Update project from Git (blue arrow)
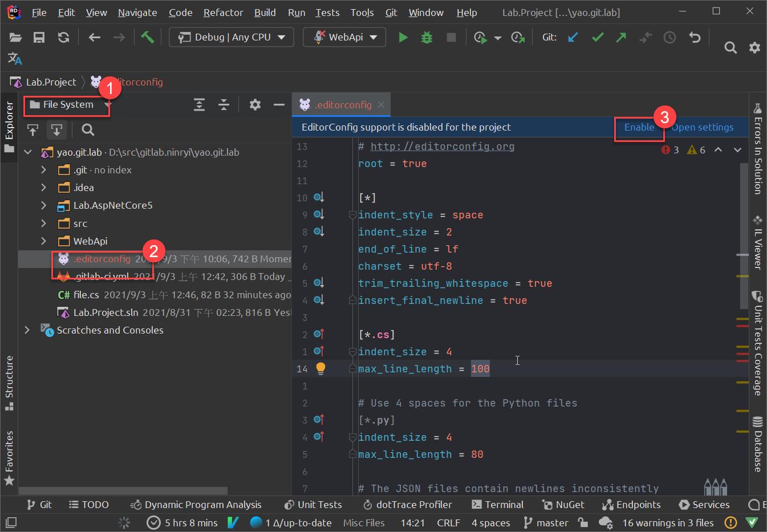Image resolution: width=767 pixels, height=532 pixels. click(x=573, y=37)
